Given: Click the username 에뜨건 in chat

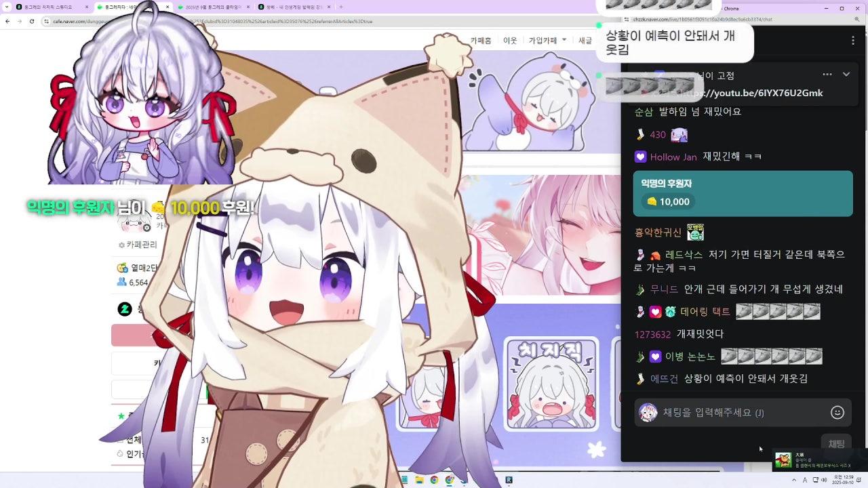Looking at the screenshot, I should click(664, 379).
